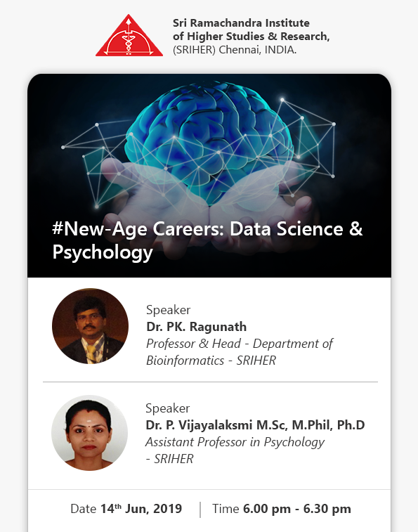Click the Sri Ramachandra Institute header text
Screen dimensions: 418x532
[251, 37]
